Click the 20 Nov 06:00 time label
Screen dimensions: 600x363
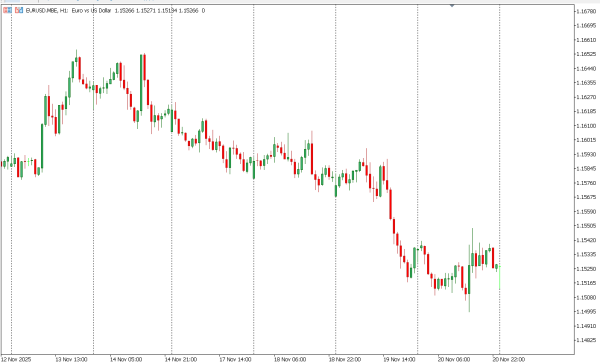(x=454, y=360)
